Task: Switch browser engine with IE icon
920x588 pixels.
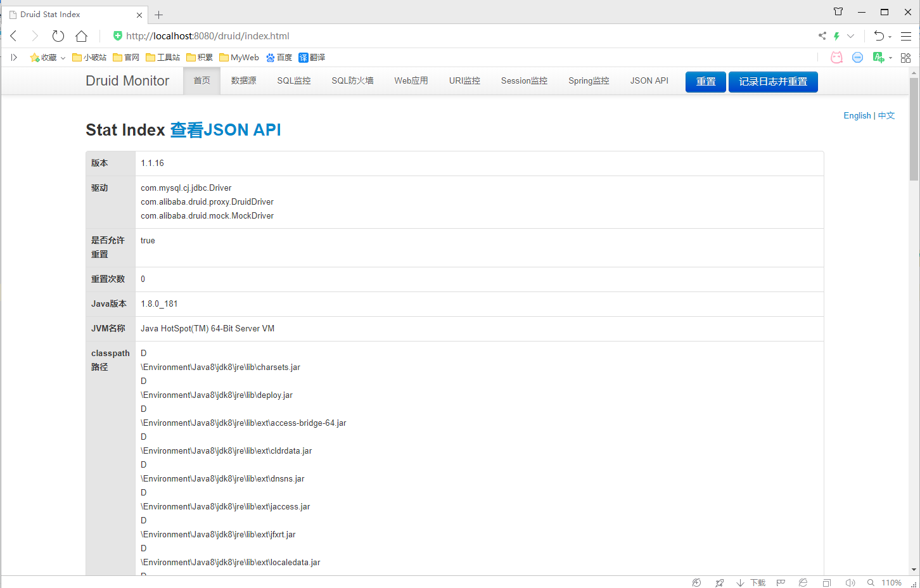Action: (803, 583)
